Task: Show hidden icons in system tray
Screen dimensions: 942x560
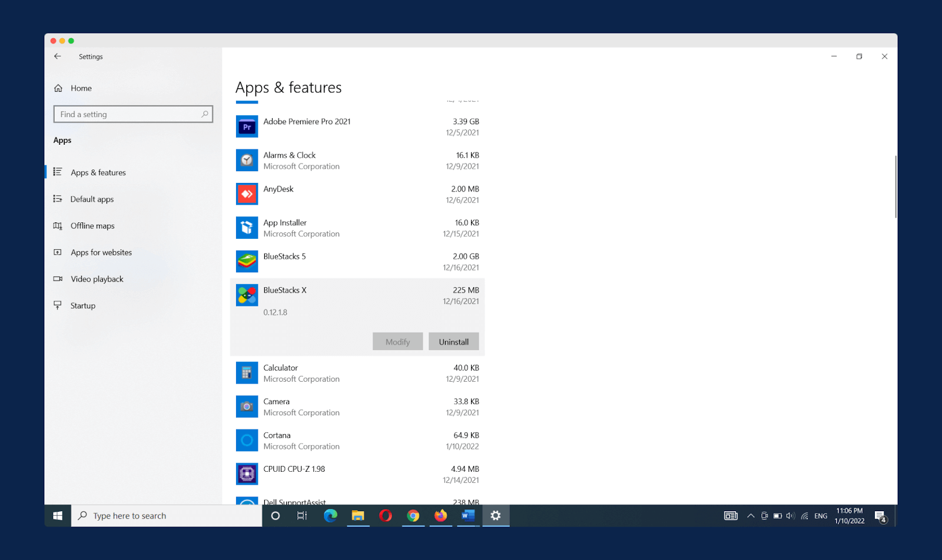Action: [x=751, y=516]
